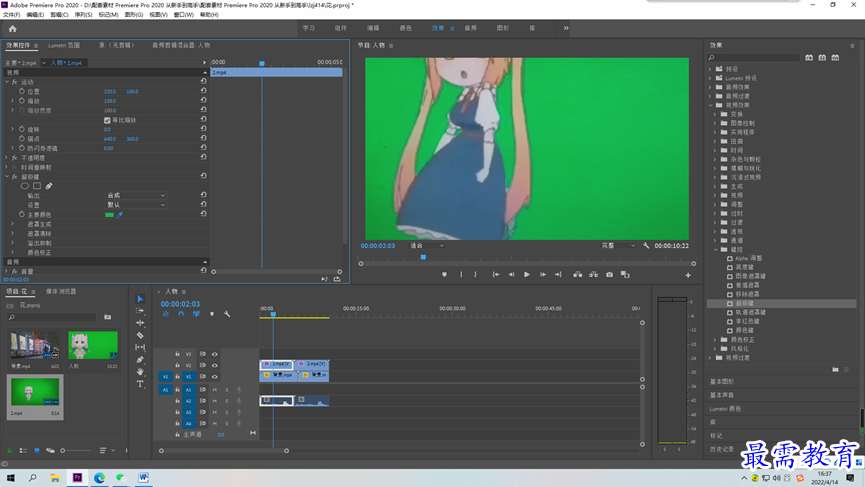This screenshot has height=487, width=865.
Task: Click the Extract button in monitor
Action: [x=594, y=275]
